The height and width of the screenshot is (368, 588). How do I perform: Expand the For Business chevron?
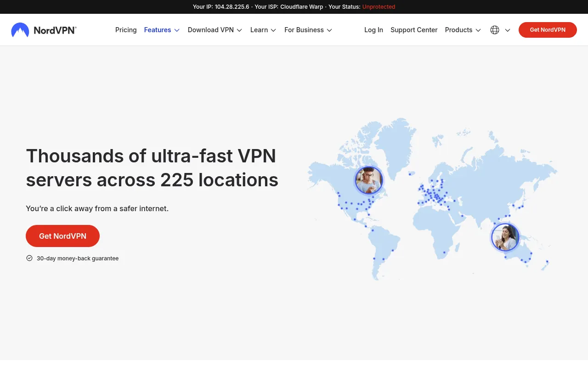329,30
